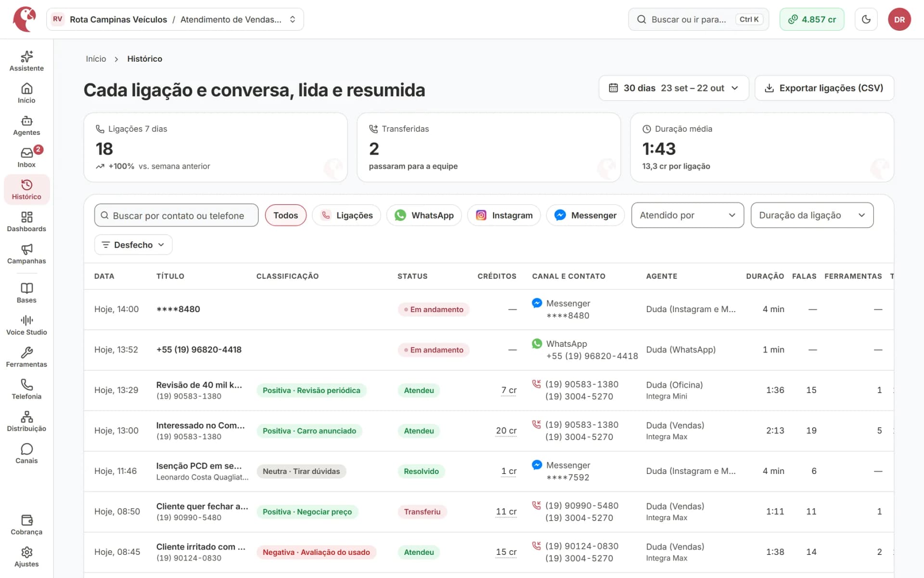Open Telefonia in the sidebar

tap(26, 389)
